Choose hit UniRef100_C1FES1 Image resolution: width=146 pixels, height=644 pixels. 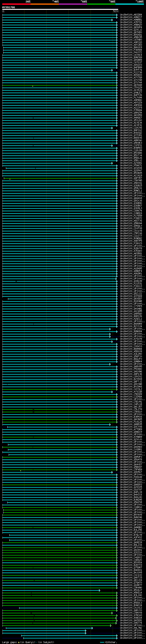pos(131,146)
